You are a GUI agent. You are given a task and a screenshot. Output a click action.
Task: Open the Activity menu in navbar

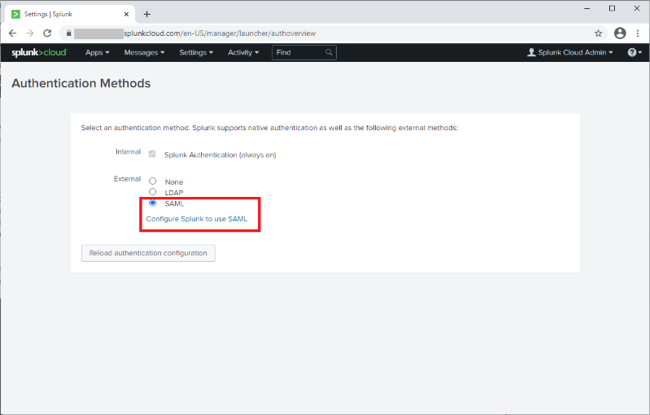[243, 52]
